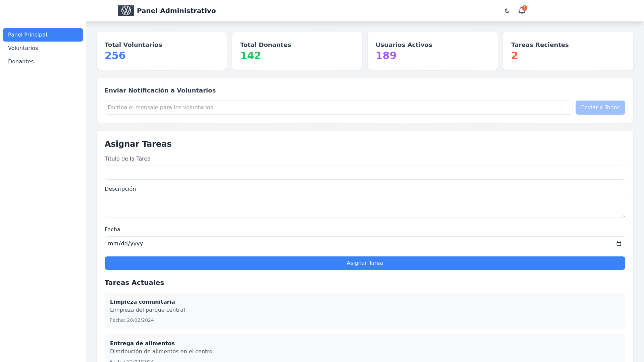Click the Descripción text area
This screenshot has width=644, height=362.
pyautogui.click(x=365, y=207)
